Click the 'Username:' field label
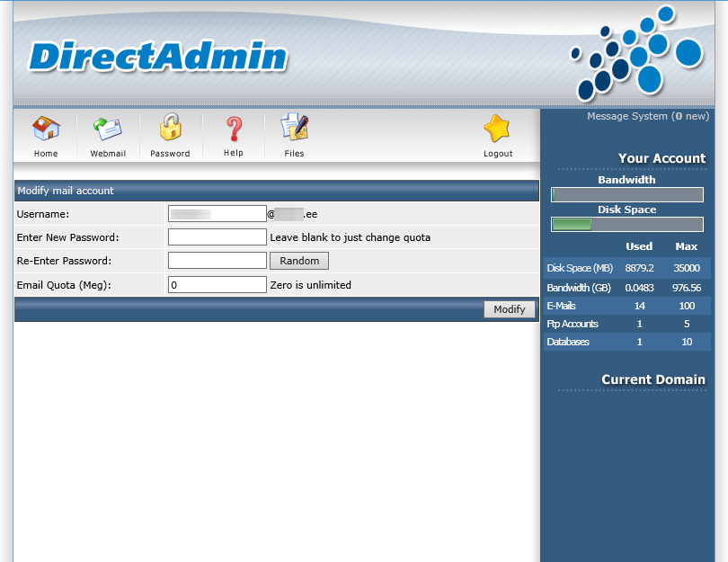Viewport: 728px width, 562px height. (43, 214)
